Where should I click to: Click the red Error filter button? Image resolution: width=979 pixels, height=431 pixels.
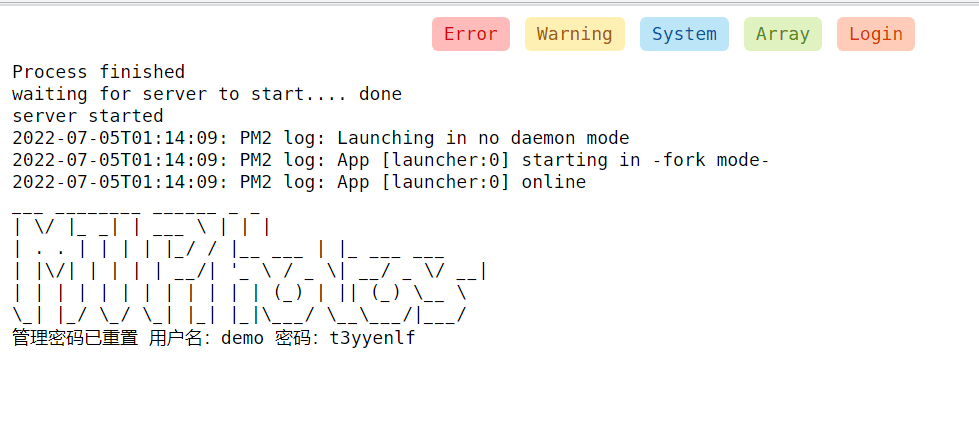pyautogui.click(x=471, y=34)
